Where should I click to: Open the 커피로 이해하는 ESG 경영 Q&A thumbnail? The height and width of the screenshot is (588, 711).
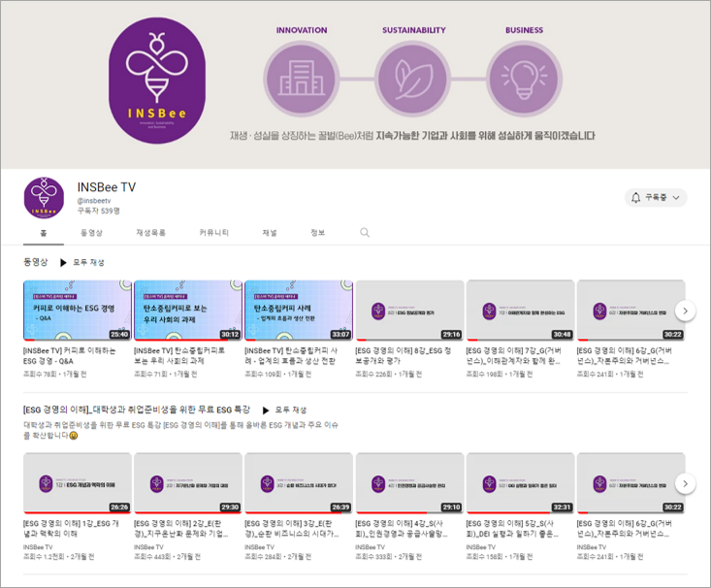point(77,310)
